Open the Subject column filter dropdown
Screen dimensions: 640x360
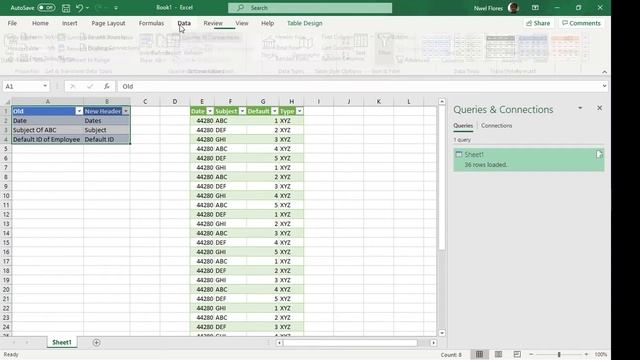pyautogui.click(x=242, y=111)
